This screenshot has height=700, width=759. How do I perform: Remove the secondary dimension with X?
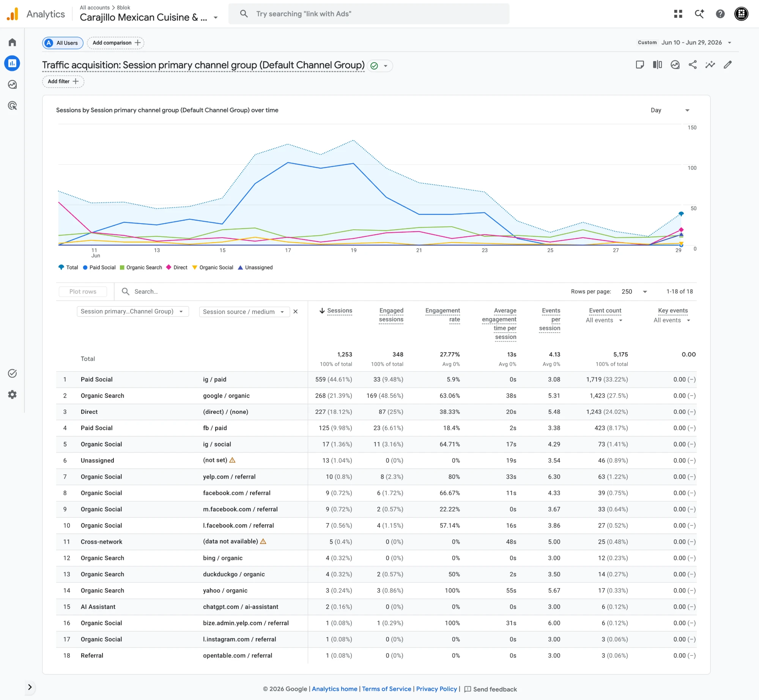[x=296, y=312]
